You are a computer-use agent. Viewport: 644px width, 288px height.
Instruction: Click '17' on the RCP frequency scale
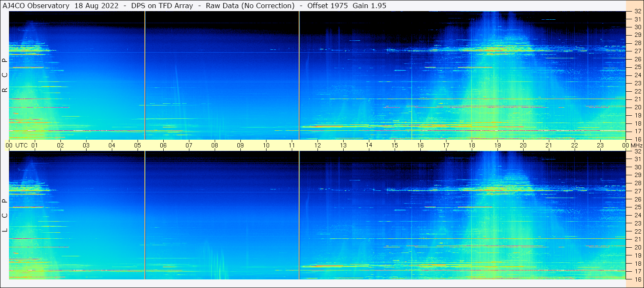coord(637,131)
